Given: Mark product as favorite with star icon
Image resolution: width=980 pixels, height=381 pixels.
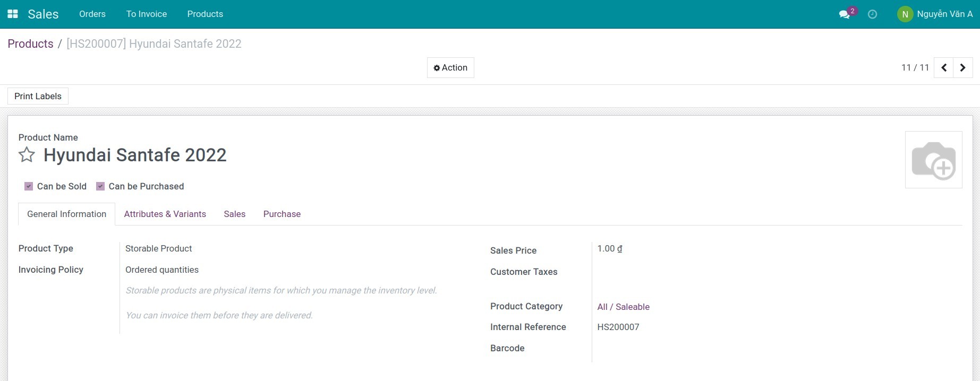Looking at the screenshot, I should [27, 155].
